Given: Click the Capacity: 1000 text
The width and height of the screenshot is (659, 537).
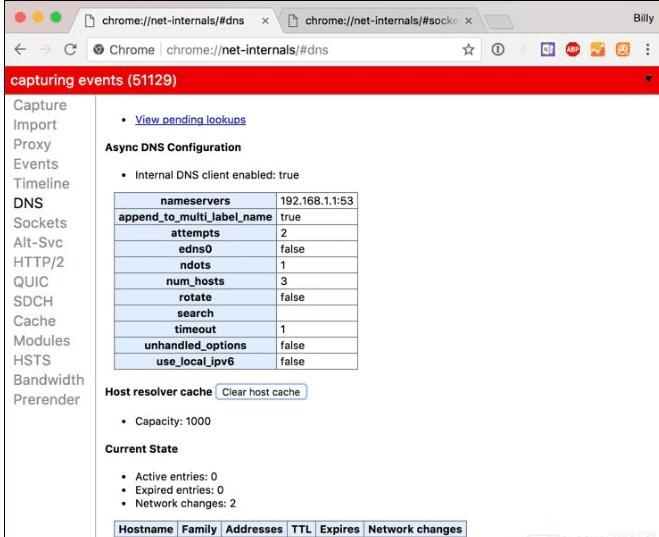Looking at the screenshot, I should (x=173, y=421).
